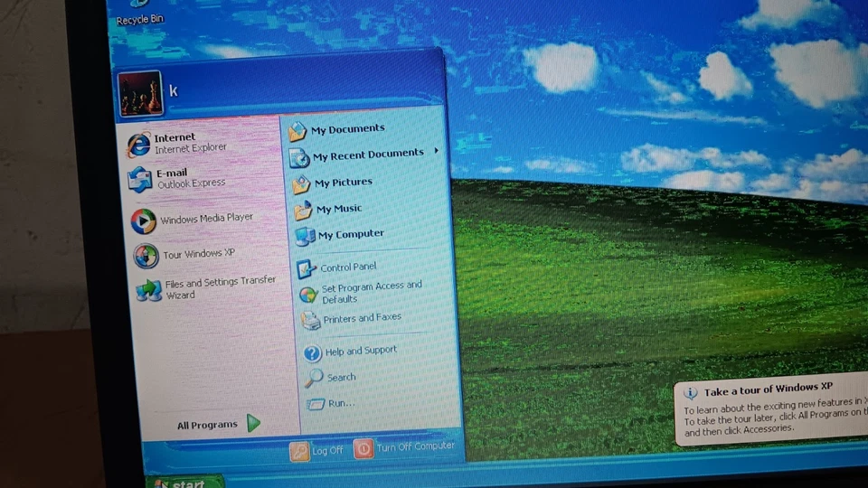Launch Outlook Express via its envelope icon
Viewport: 868px width, 488px height.
pyautogui.click(x=139, y=180)
